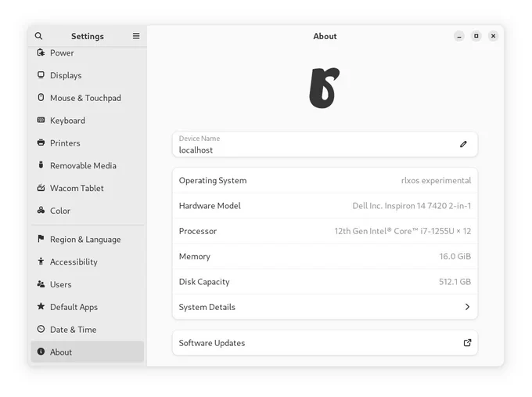
Task: Go to Region & Language settings
Action: point(87,239)
